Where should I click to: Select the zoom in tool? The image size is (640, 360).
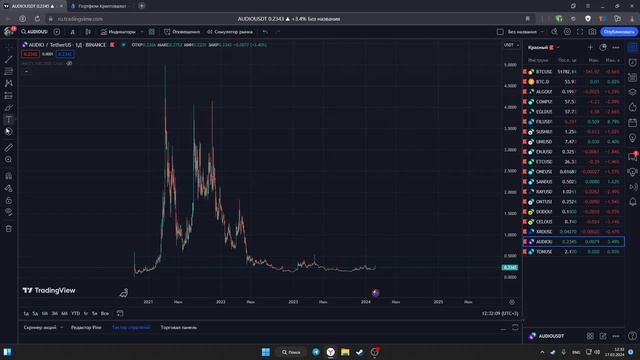pos(9,160)
